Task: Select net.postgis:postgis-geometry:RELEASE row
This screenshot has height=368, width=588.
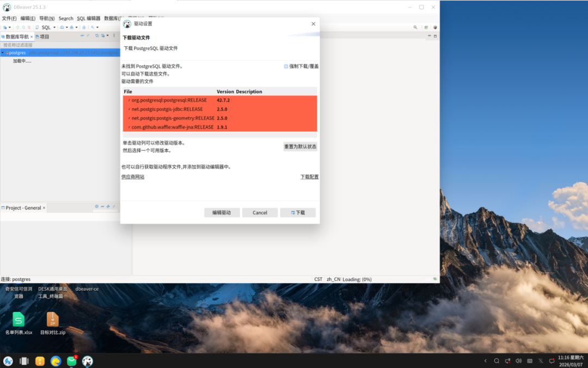Action: point(220,118)
